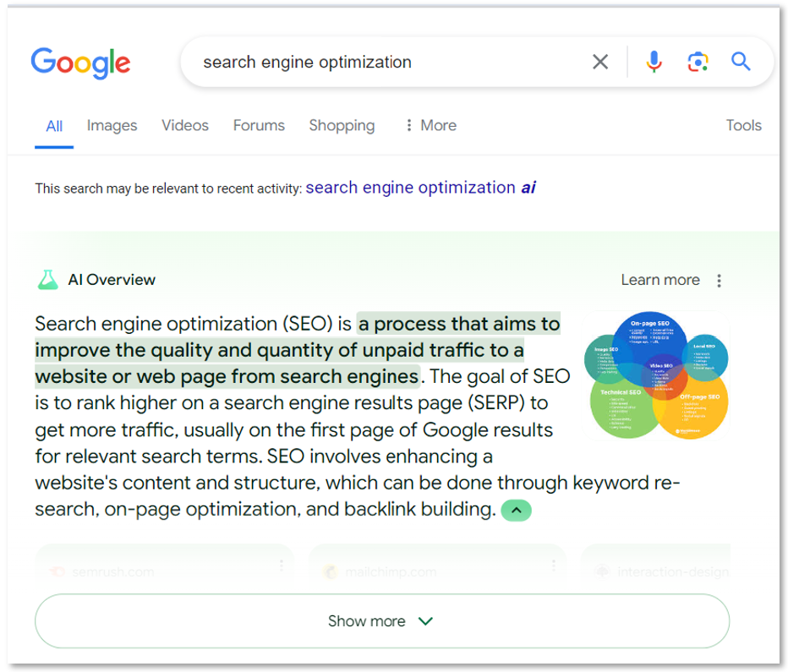The width and height of the screenshot is (788, 672).
Task: Switch to the Images tab
Action: coord(112,125)
